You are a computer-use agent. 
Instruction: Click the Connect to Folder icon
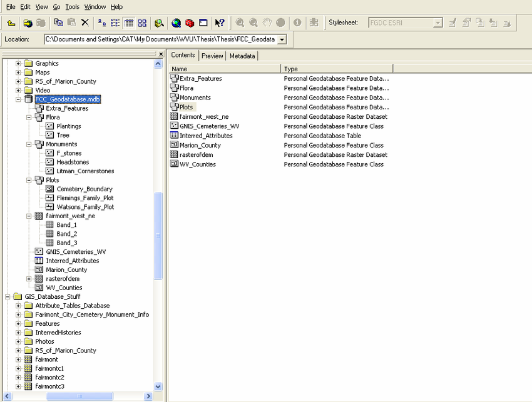(28, 23)
